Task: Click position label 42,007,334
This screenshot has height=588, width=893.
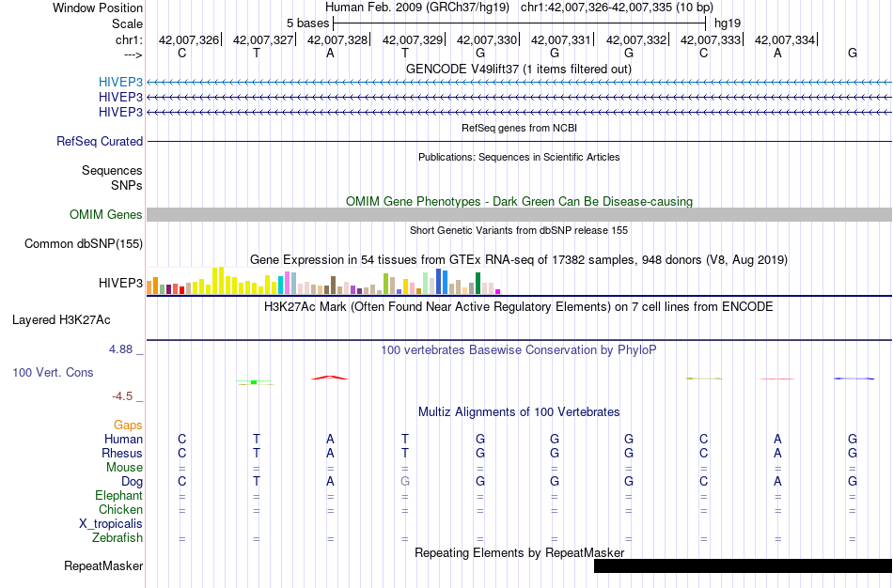Action: point(785,39)
